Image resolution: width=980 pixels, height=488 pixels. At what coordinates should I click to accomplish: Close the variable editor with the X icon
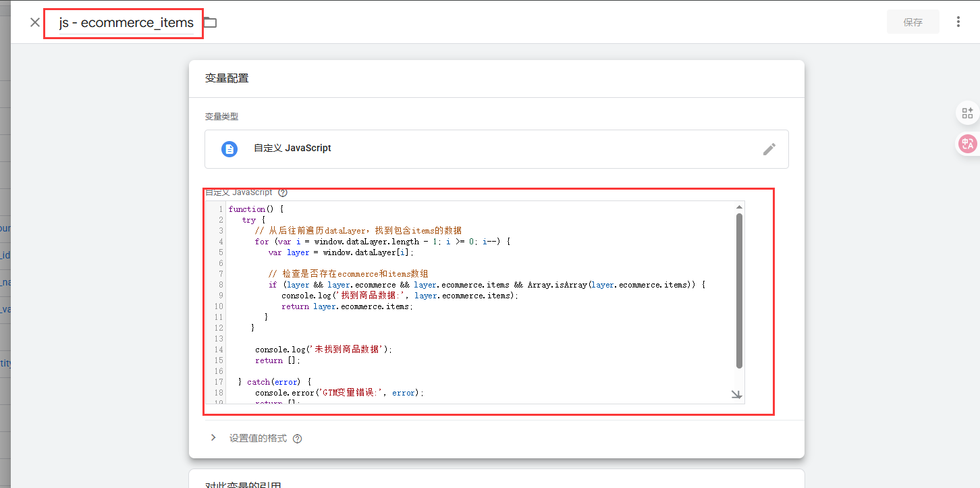35,22
